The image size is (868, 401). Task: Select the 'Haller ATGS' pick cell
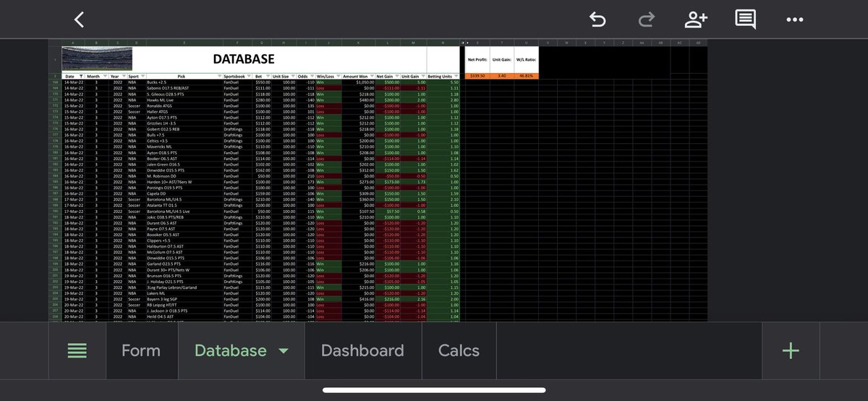(184, 111)
